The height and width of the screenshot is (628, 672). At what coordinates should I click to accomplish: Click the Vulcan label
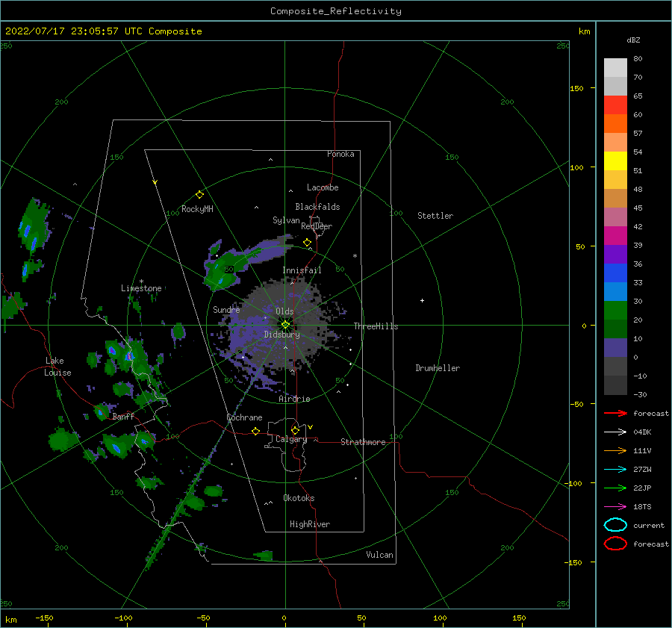(379, 555)
